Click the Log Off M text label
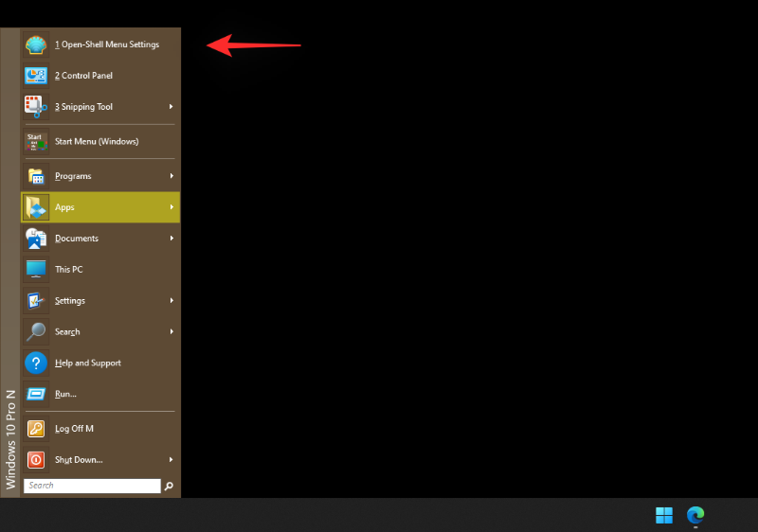The image size is (758, 532). (x=74, y=429)
